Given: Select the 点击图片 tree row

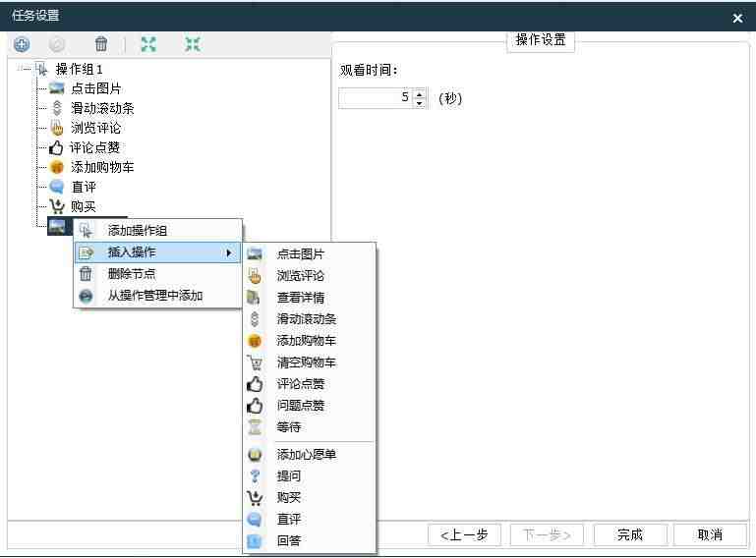Looking at the screenshot, I should pos(96,88).
